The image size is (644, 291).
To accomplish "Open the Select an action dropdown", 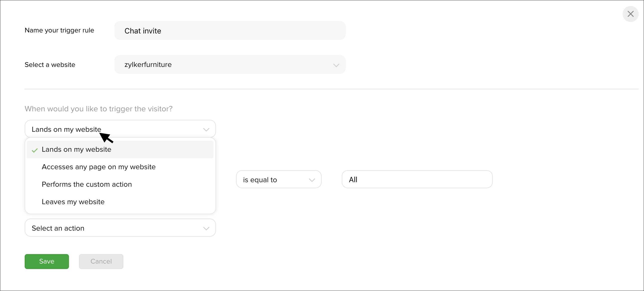I will (x=120, y=228).
